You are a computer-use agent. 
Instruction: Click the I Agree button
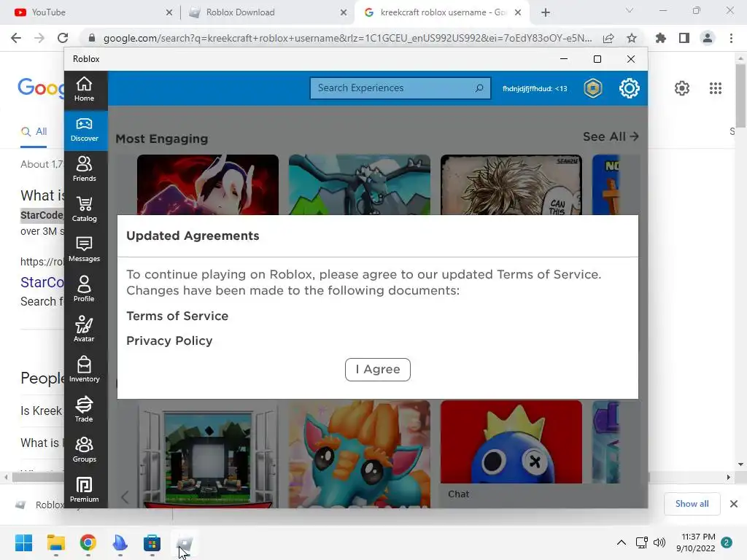tap(378, 370)
